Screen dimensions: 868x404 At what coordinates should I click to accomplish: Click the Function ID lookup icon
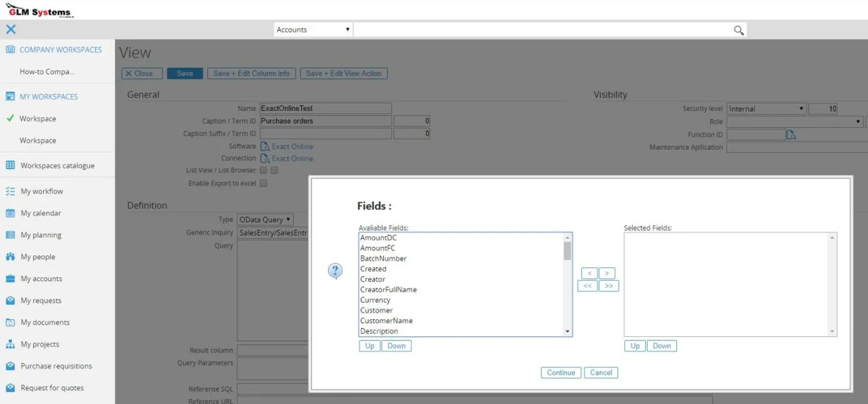[791, 135]
